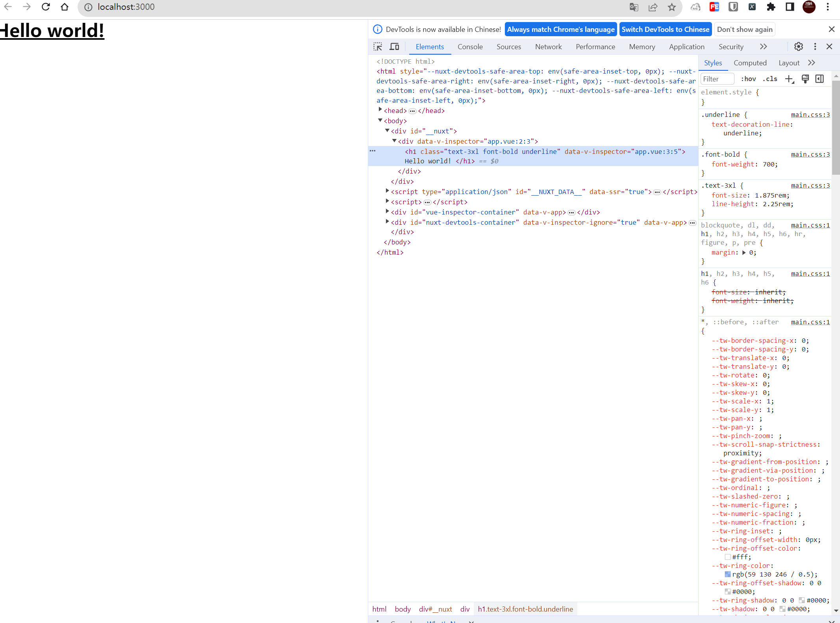Click Don't show again button
Image resolution: width=840 pixels, height=623 pixels.
[x=745, y=29]
